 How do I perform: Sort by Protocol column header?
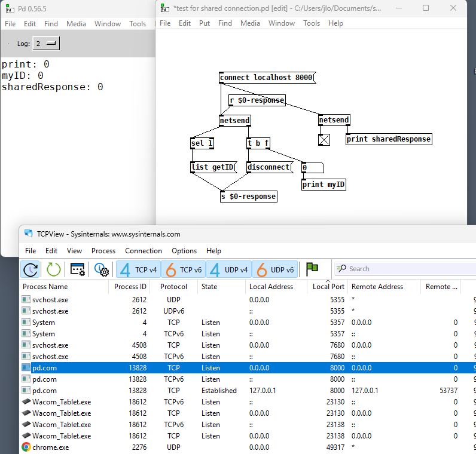173,287
